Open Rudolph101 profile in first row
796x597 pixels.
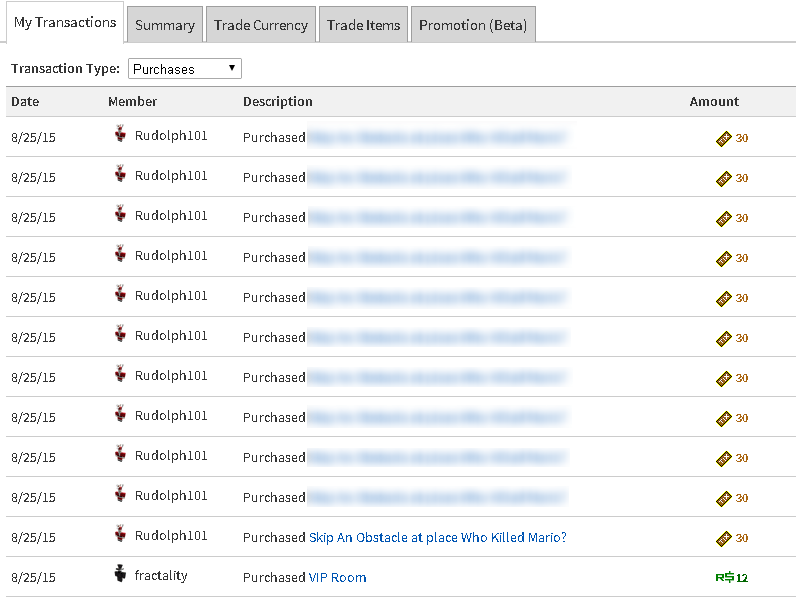(171, 136)
